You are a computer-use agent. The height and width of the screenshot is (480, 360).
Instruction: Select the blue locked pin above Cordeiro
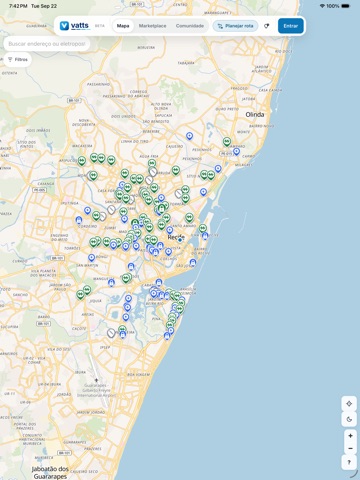[79, 220]
